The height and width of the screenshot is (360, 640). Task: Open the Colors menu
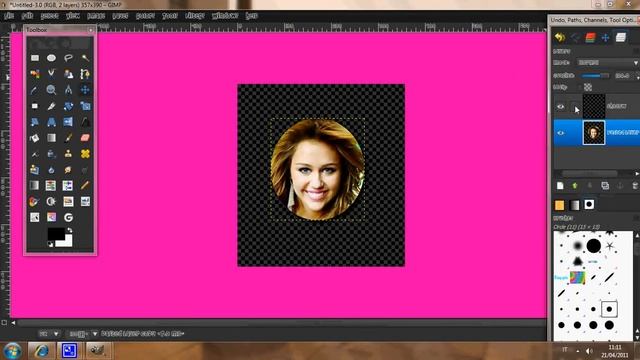(x=145, y=16)
